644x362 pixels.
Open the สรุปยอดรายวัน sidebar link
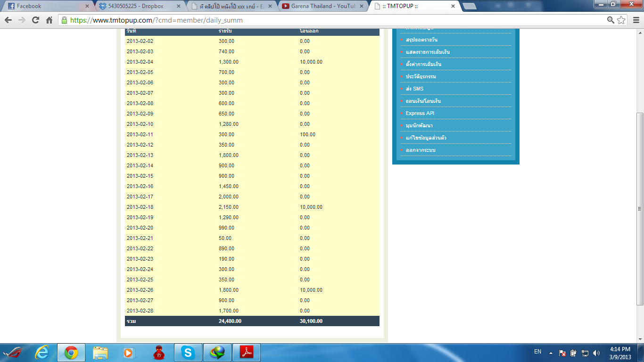pyautogui.click(x=421, y=40)
